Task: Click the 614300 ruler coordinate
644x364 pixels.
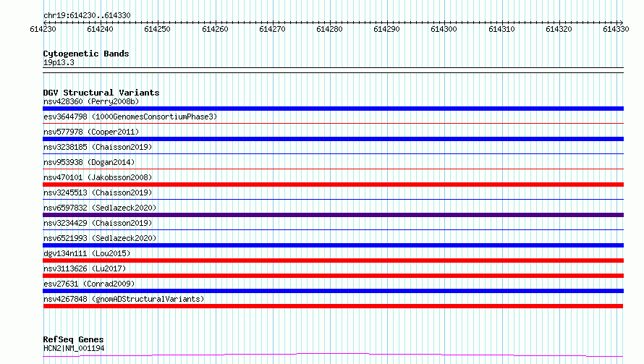Action: pos(444,29)
